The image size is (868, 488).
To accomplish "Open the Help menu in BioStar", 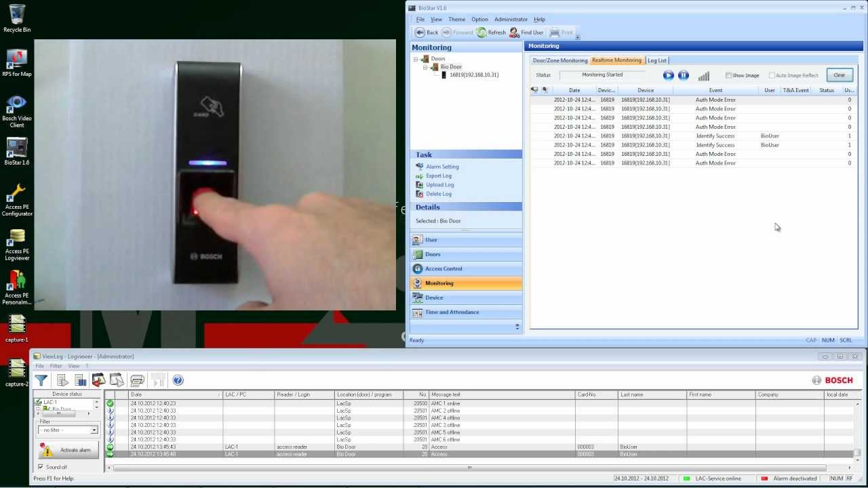I will (x=539, y=20).
